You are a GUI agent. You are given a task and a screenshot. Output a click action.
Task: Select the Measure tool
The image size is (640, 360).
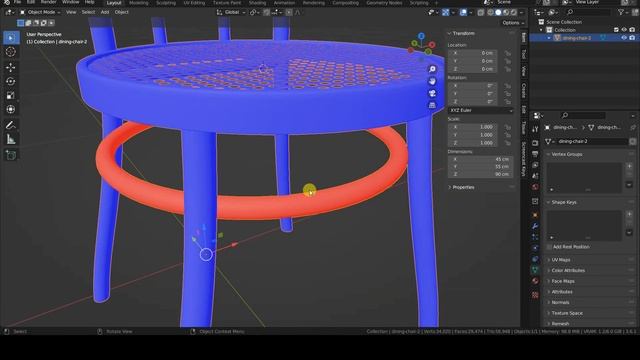(x=11, y=140)
